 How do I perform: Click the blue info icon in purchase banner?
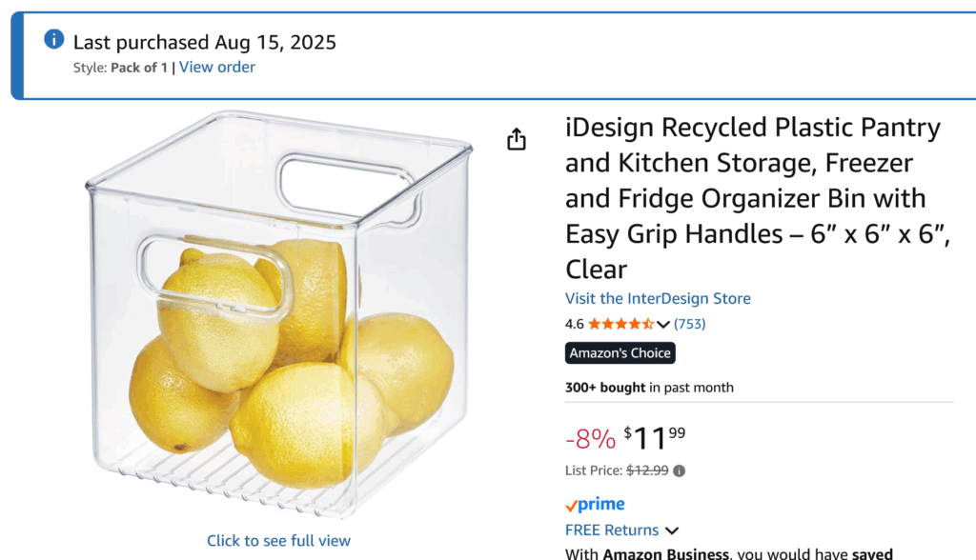(54, 40)
